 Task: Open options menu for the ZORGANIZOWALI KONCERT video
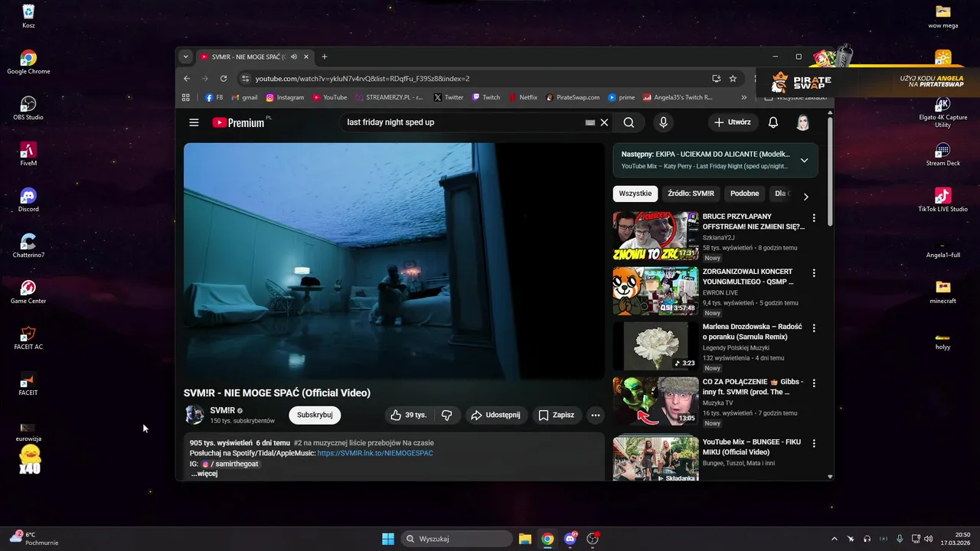(814, 273)
